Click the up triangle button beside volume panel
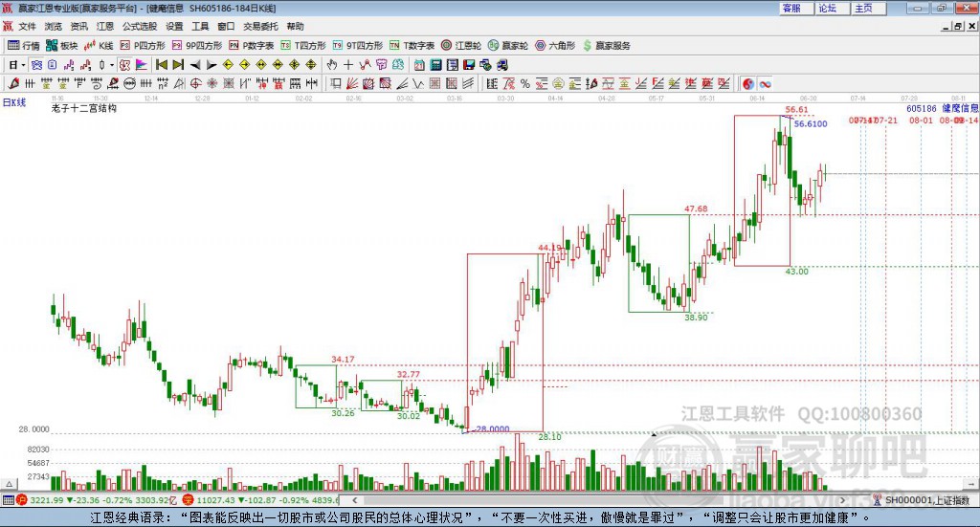Image resolution: width=980 pixels, height=527 pixels. pos(9,484)
